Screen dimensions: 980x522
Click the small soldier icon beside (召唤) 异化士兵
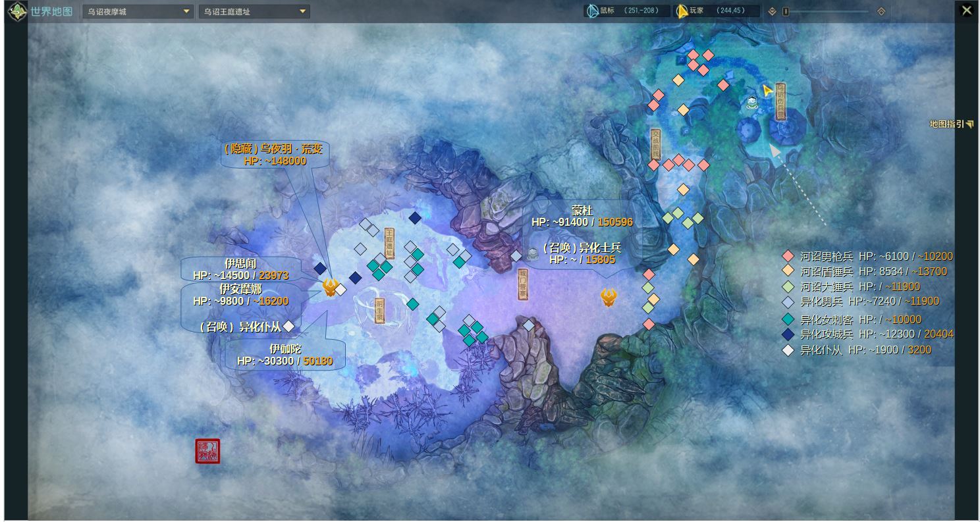[x=532, y=254]
